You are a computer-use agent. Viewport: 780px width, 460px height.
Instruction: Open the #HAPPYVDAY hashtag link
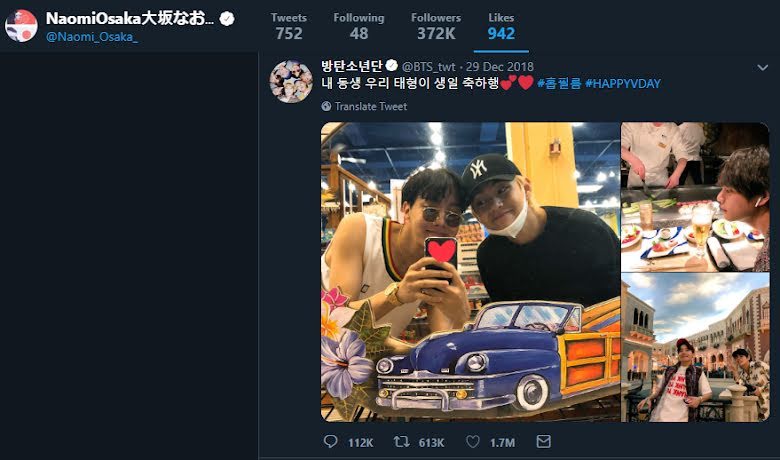click(x=623, y=84)
